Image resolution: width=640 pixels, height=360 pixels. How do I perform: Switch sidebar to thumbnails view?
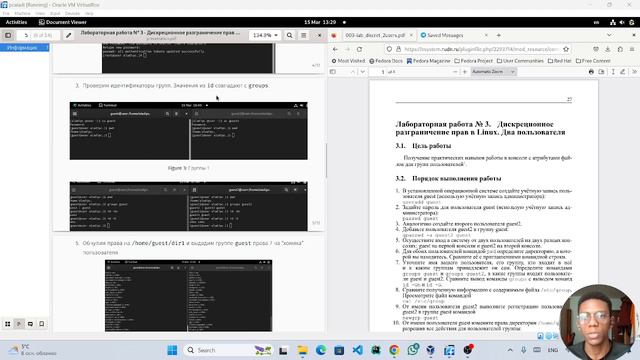tap(8, 324)
